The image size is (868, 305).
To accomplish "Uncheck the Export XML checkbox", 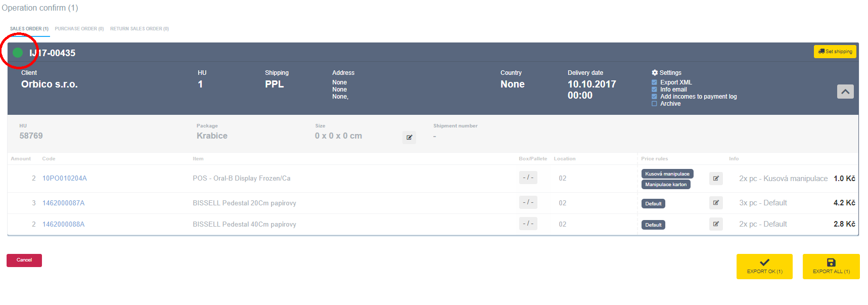I will 654,82.
